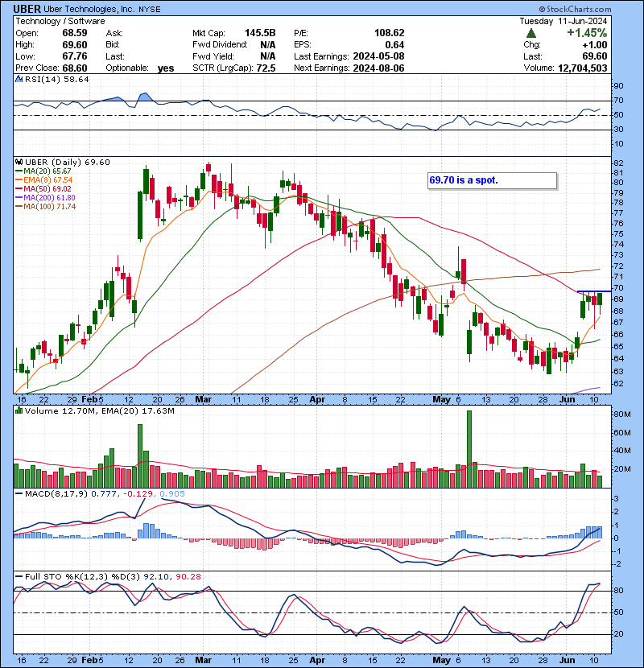Viewport: 644px width, 668px height.
Task: Click the date Tuesday 11-Jun-2024
Action: coord(563,21)
